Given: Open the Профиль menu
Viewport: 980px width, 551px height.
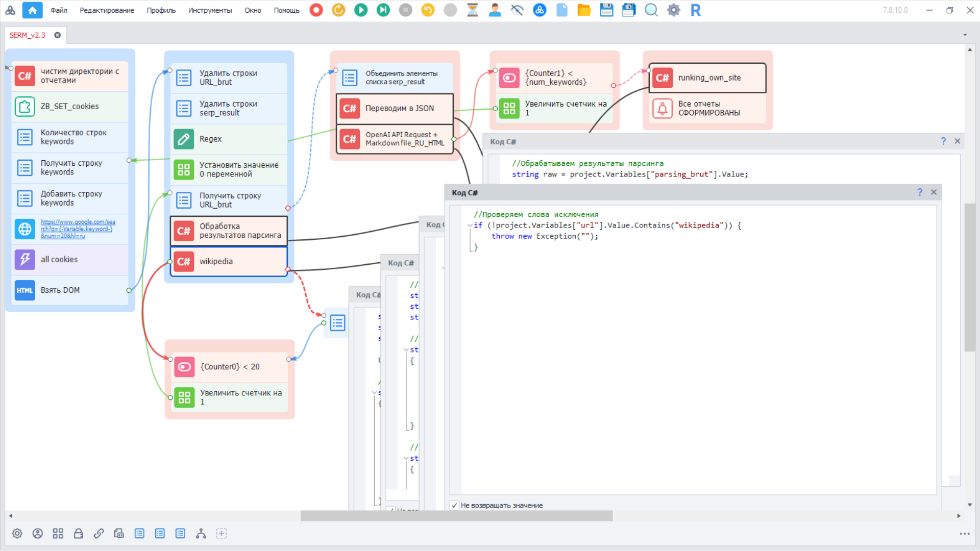Looking at the screenshot, I should (x=161, y=10).
